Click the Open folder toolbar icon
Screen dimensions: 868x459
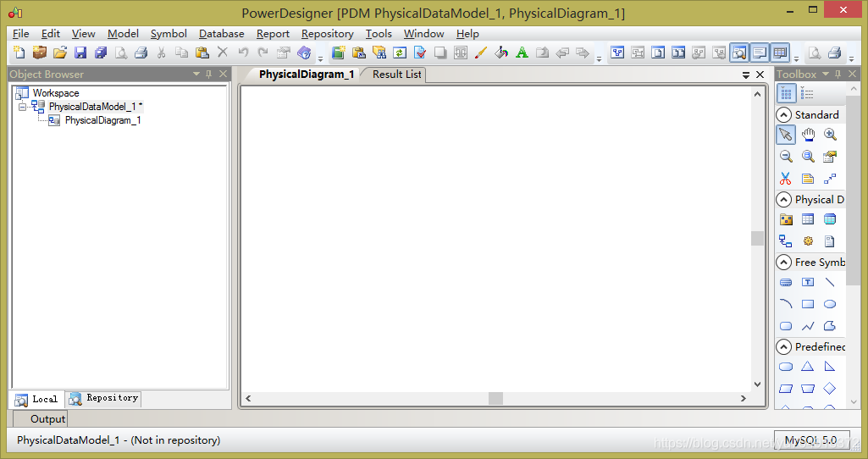click(x=60, y=53)
